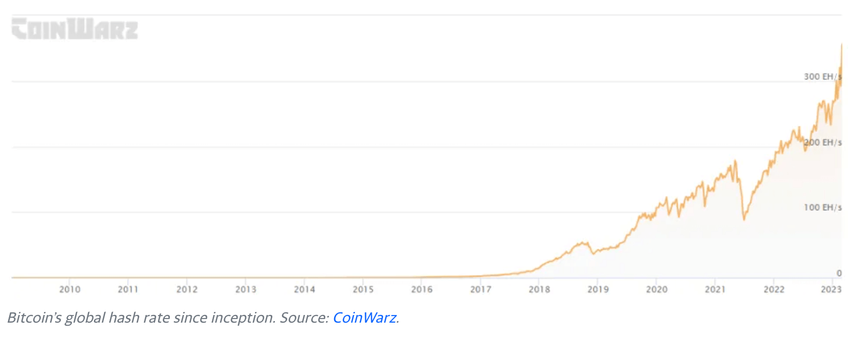This screenshot has height=340, width=868.
Task: Click the CoinWarz watermark logo
Action: (x=74, y=29)
